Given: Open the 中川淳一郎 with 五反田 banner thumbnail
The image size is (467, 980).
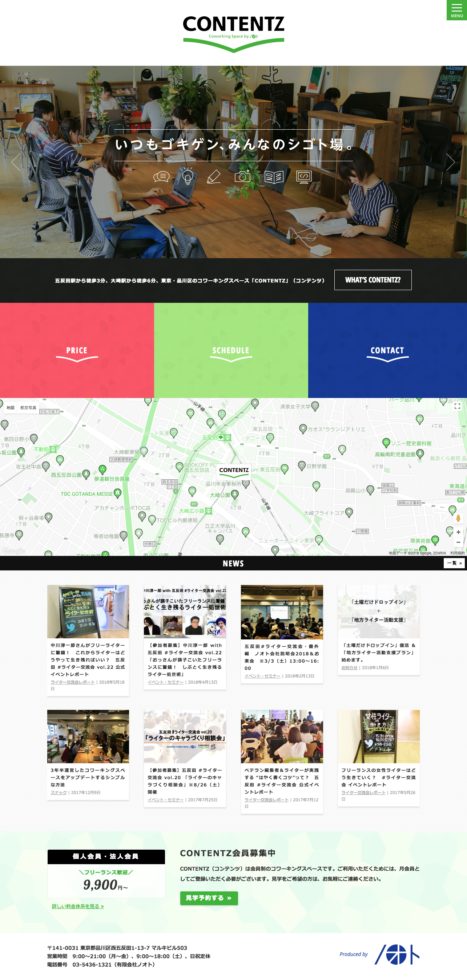Looking at the screenshot, I should pyautogui.click(x=185, y=612).
